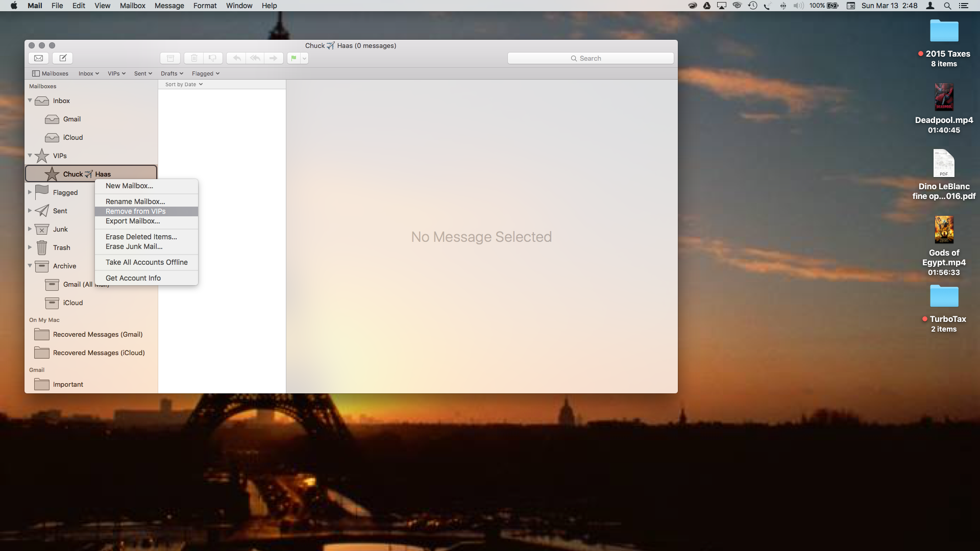This screenshot has height=551, width=980.
Task: Click the Archive toolbar icon
Action: coord(170,58)
